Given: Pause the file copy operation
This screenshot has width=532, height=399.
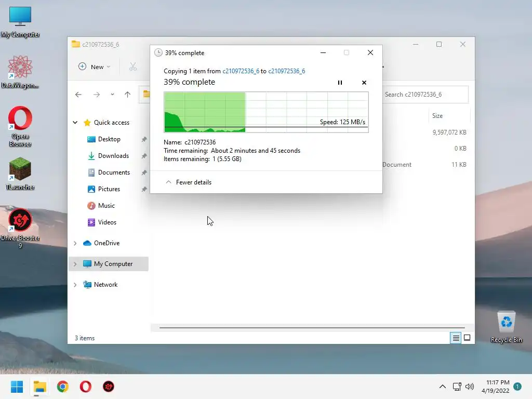Looking at the screenshot, I should click(x=340, y=83).
